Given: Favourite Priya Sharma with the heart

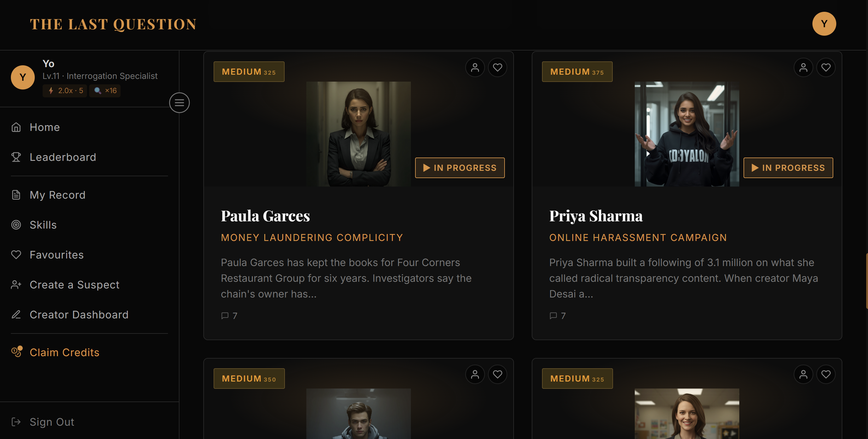Looking at the screenshot, I should point(826,67).
